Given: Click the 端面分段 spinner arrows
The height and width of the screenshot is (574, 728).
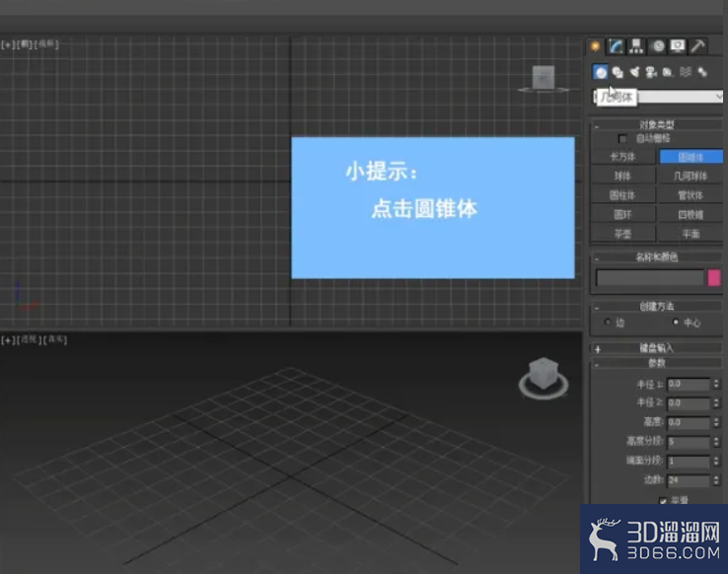Looking at the screenshot, I should (716, 462).
